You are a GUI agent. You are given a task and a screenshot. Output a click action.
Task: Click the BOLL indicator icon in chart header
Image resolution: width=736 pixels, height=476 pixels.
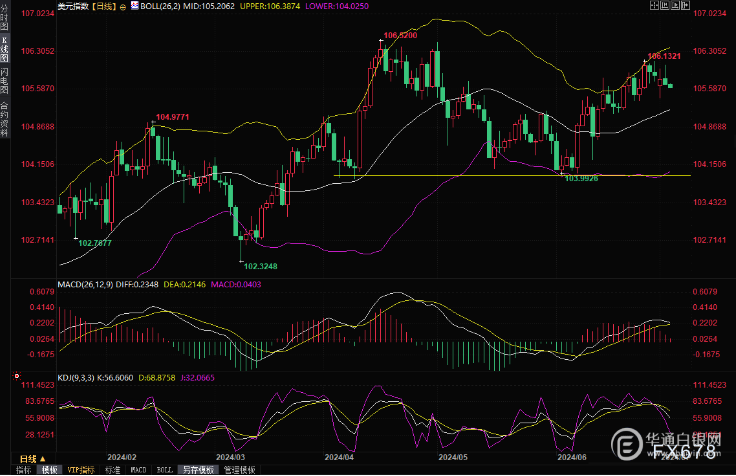pos(136,6)
